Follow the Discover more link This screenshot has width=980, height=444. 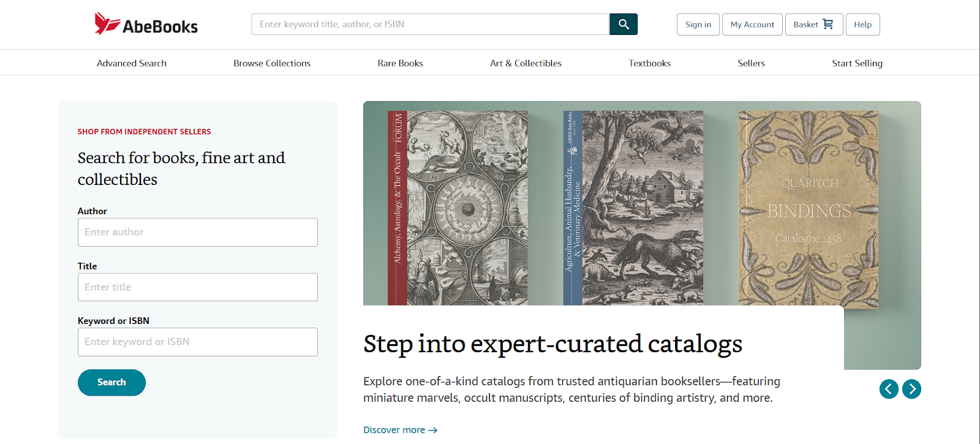click(400, 430)
